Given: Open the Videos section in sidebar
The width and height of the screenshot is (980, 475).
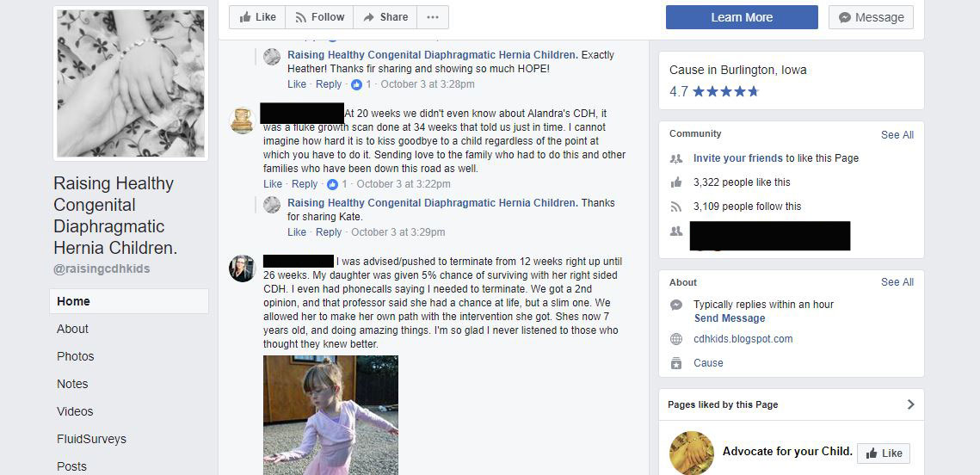Looking at the screenshot, I should point(75,411).
